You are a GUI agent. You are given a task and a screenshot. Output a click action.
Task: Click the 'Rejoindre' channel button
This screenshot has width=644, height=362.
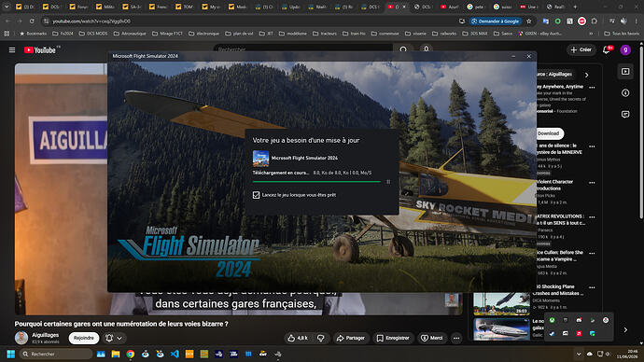[x=84, y=338]
